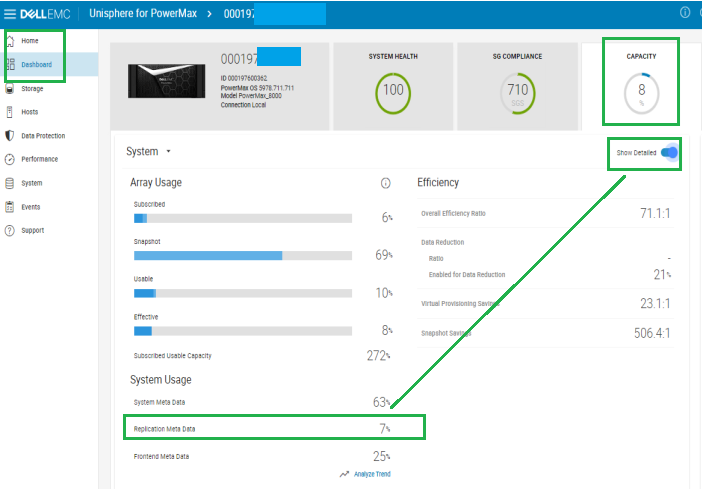
Task: Open the System menu item in sidebar
Action: 31,183
